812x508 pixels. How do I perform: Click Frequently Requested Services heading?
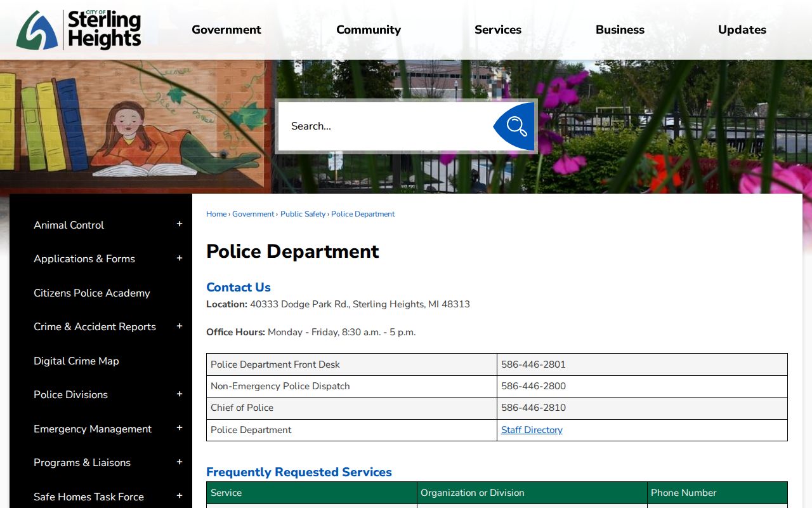[x=299, y=472]
